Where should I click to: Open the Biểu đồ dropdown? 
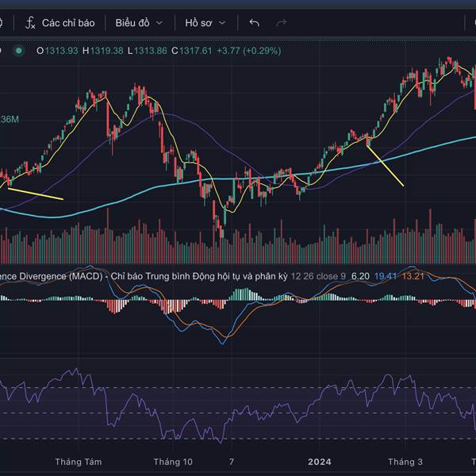[x=139, y=23]
